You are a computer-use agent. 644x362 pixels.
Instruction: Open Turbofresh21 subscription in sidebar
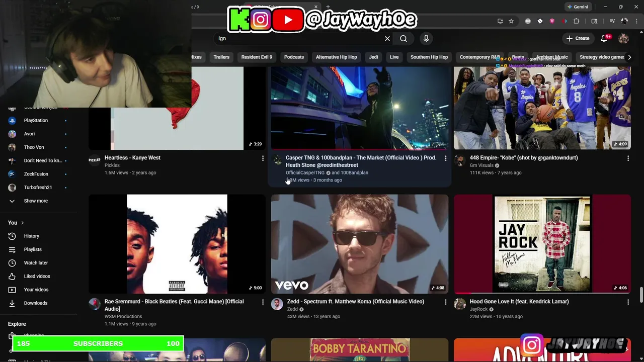[x=38, y=188]
